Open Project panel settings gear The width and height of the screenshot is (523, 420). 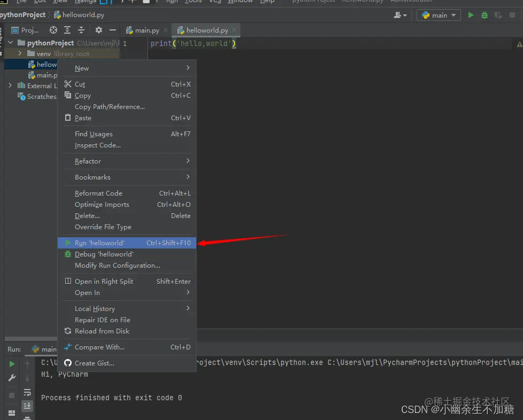coord(98,30)
